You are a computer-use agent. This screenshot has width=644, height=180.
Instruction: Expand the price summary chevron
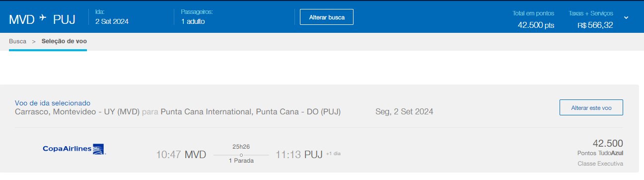click(626, 17)
